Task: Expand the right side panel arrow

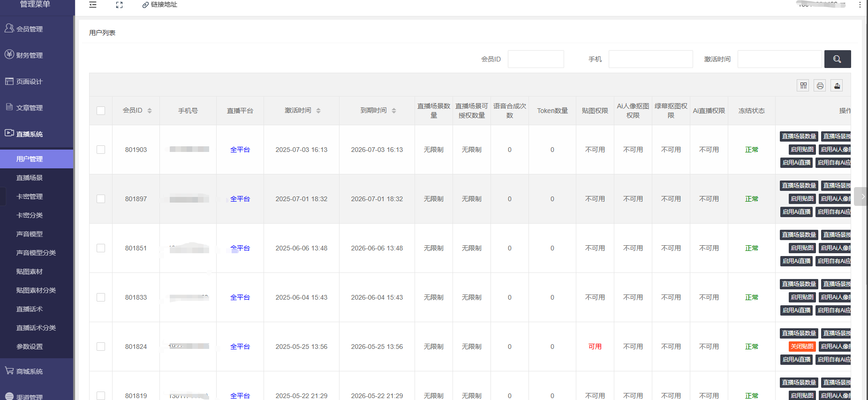Action: pyautogui.click(x=862, y=196)
